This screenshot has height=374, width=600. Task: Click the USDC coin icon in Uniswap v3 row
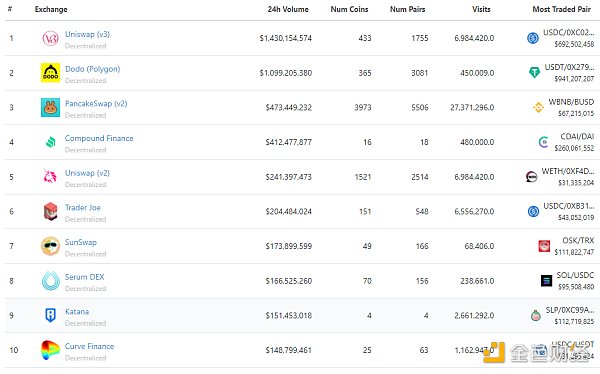(x=533, y=38)
